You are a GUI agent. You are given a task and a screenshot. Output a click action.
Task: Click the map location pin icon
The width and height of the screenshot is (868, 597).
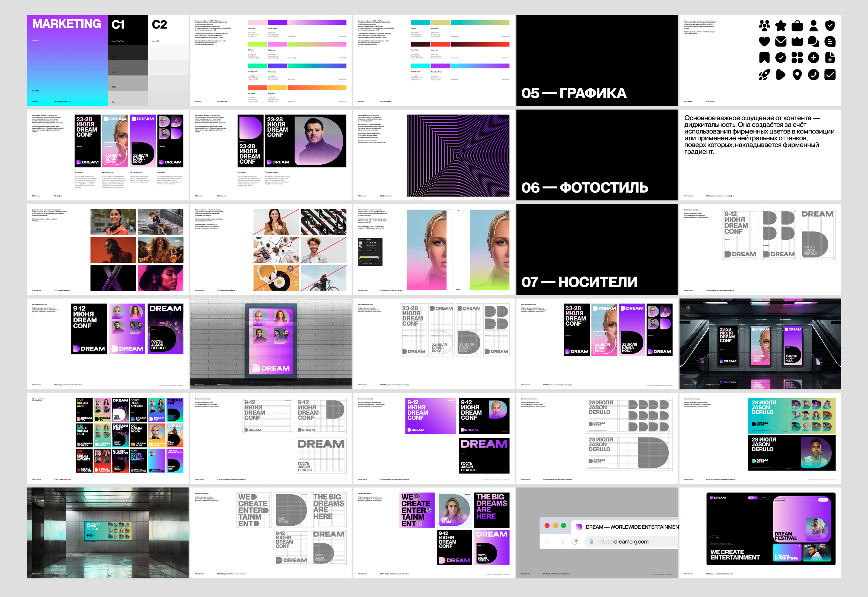(797, 75)
